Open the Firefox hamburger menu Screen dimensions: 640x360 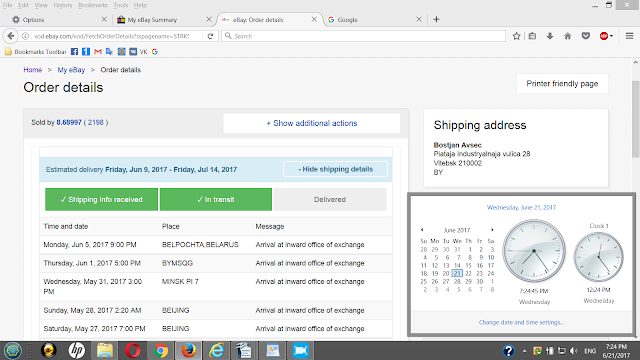[629, 36]
